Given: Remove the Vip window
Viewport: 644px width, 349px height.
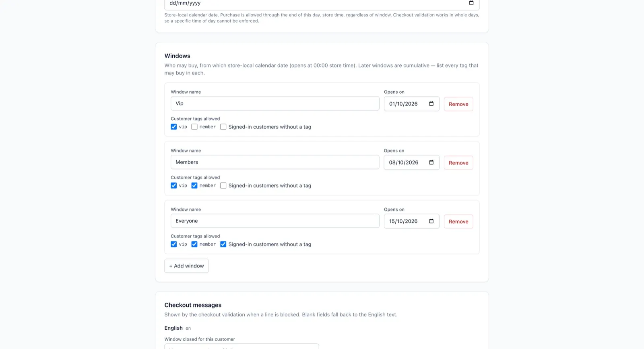Looking at the screenshot, I should [458, 104].
